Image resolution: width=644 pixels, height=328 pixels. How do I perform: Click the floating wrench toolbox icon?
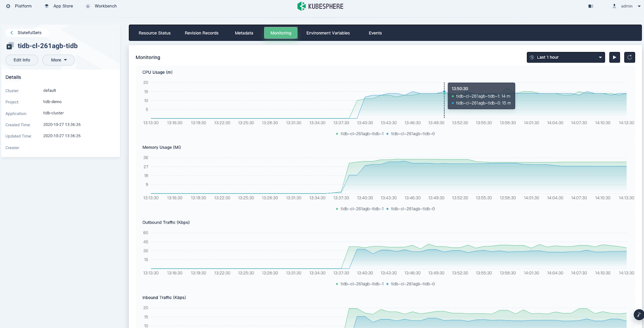tap(638, 315)
